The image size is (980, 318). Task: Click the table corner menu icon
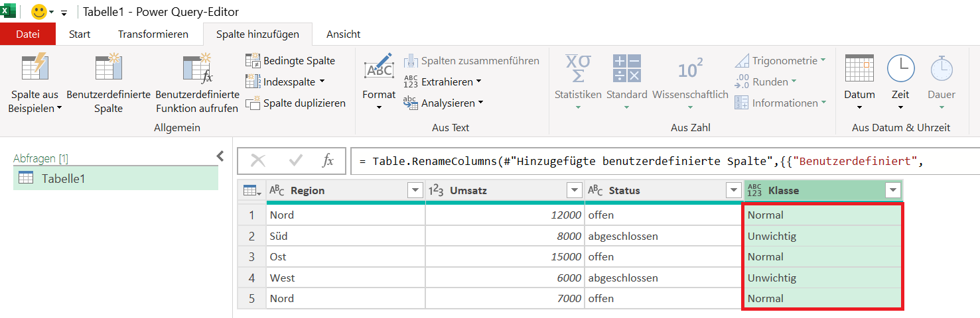pyautogui.click(x=251, y=191)
